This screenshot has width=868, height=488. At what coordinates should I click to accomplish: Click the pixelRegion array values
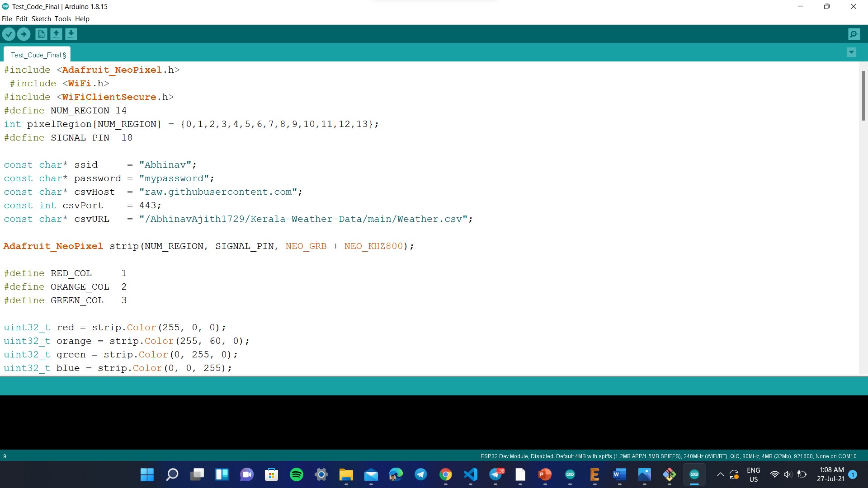[x=277, y=124]
